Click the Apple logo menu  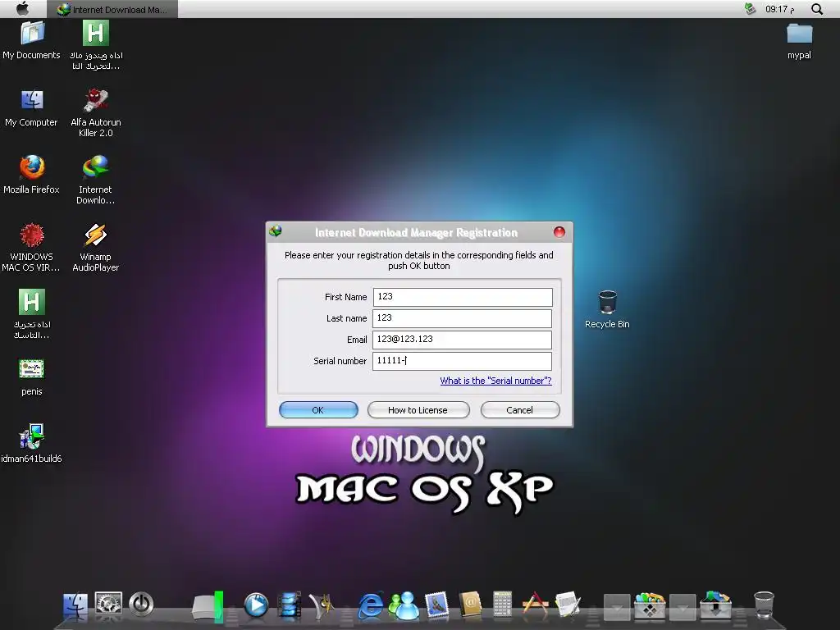pos(23,8)
